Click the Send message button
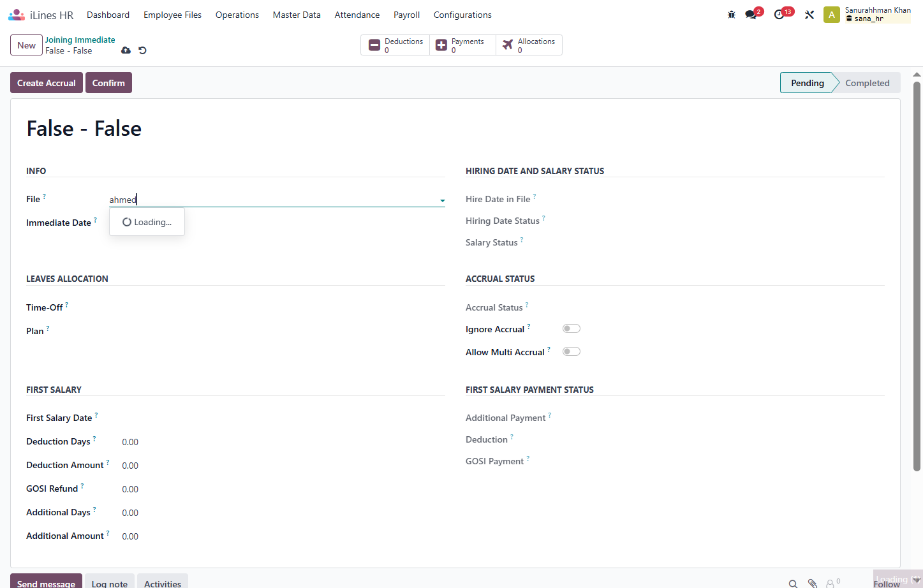 (x=46, y=582)
